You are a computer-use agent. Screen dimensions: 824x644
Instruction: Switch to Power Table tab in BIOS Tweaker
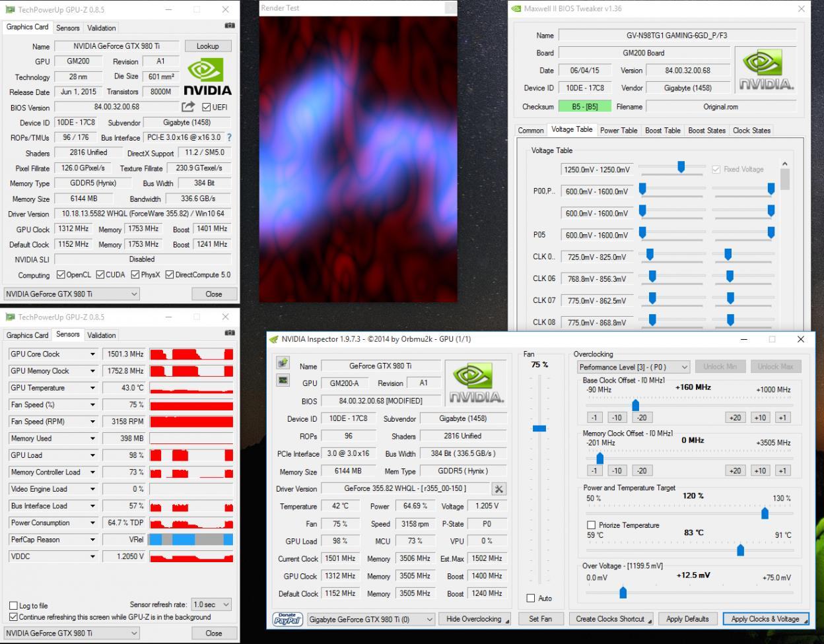click(619, 130)
